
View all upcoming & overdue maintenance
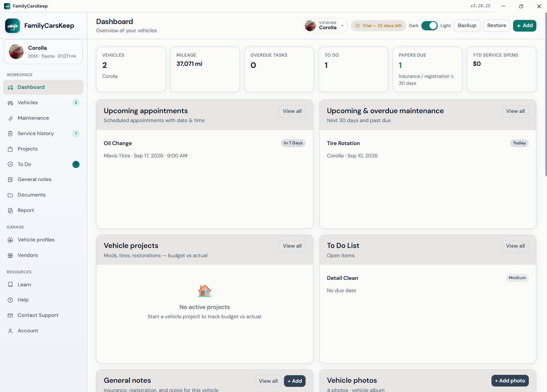[x=515, y=111]
